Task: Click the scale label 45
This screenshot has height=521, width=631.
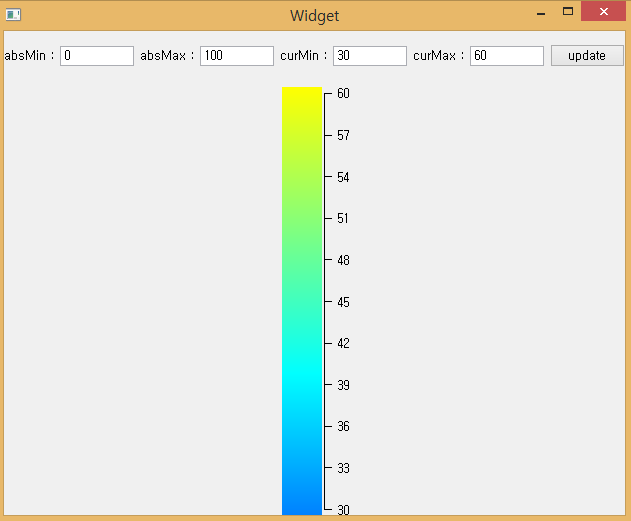Action: pos(343,302)
